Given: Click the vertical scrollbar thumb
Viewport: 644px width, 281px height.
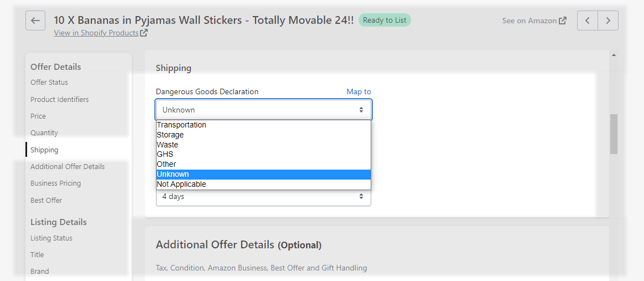Looking at the screenshot, I should (614, 134).
